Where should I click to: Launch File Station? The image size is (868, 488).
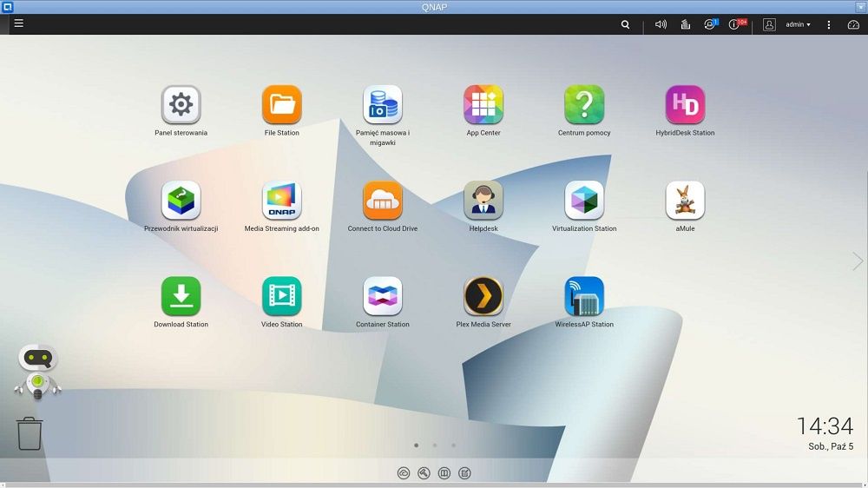point(282,105)
